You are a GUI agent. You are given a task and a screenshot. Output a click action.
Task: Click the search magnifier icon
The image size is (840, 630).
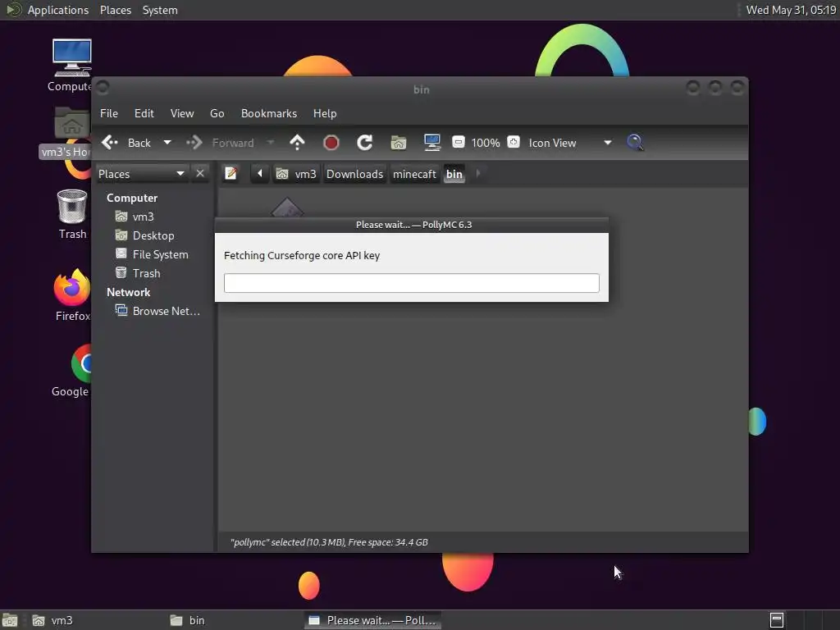635,143
